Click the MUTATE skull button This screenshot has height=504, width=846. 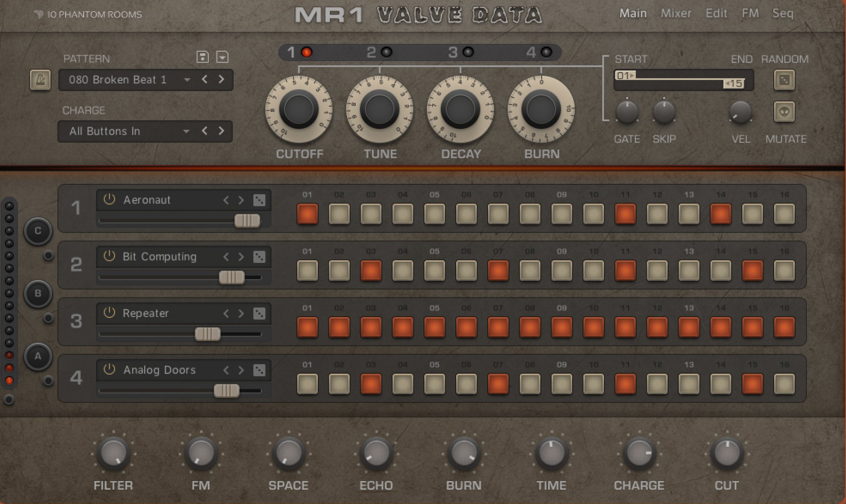pos(784,112)
